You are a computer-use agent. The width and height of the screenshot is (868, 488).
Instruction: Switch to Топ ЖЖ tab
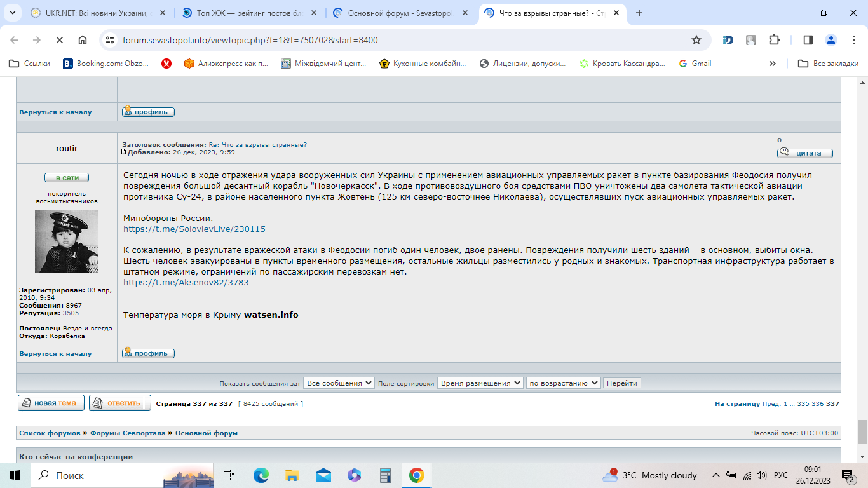243,13
